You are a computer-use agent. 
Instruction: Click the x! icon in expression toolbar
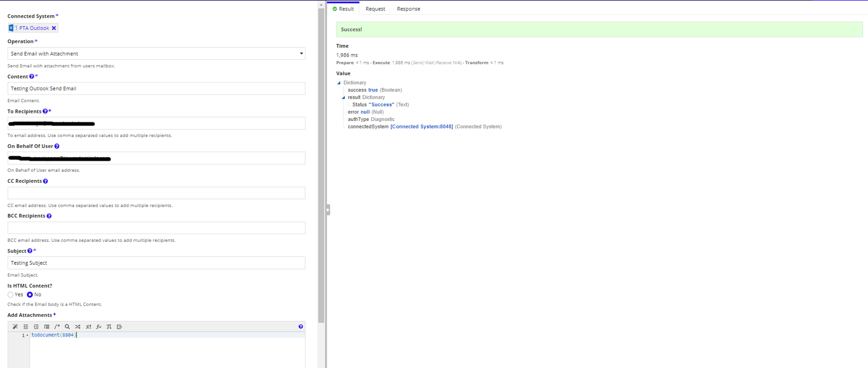coord(88,327)
